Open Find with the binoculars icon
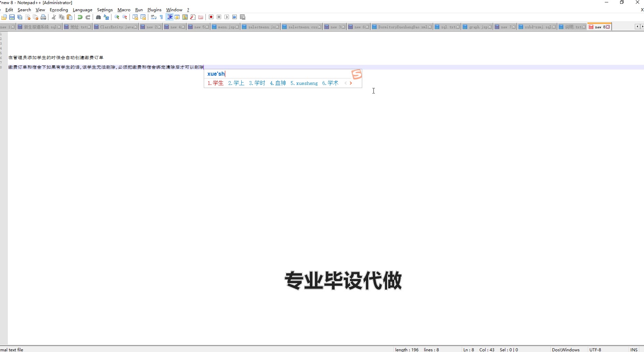This screenshot has height=352, width=644. pos(98,17)
